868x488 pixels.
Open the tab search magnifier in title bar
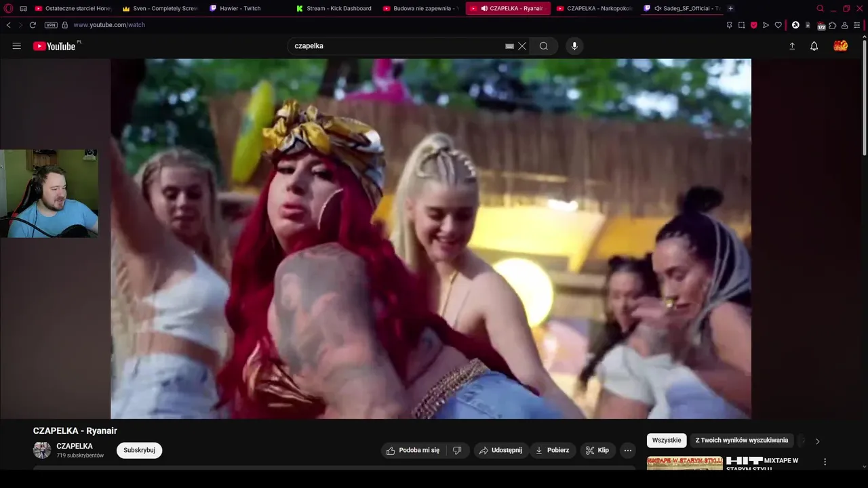820,8
